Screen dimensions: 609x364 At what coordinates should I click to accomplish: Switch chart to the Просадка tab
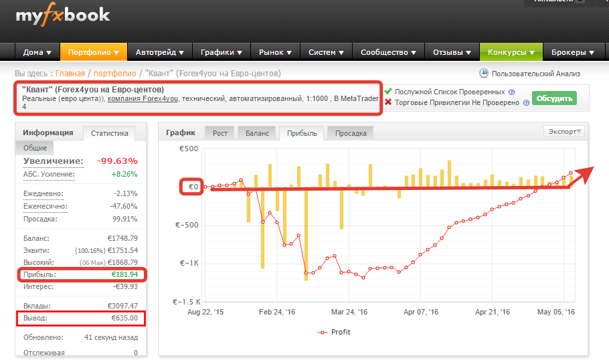coord(351,133)
